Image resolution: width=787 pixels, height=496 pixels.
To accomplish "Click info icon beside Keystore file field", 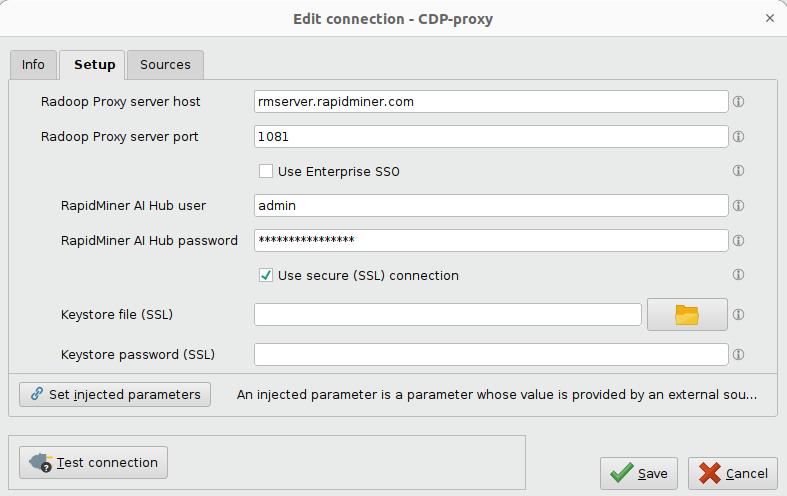I will [x=739, y=315].
